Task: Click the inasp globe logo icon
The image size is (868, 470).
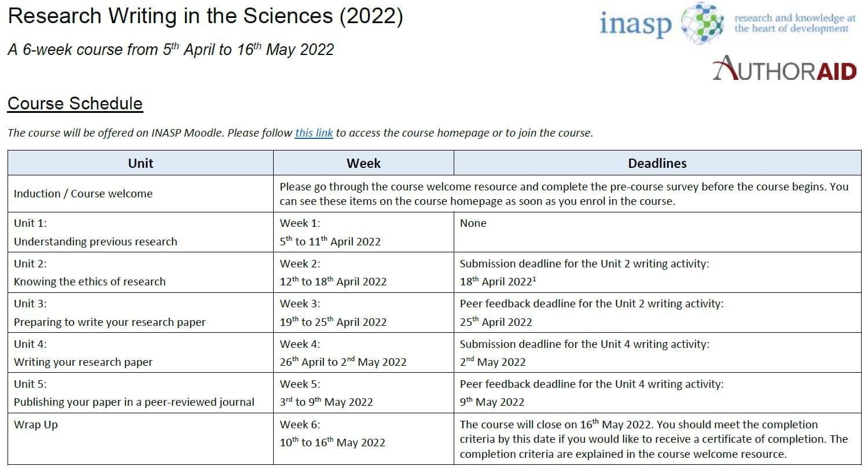Action: [x=703, y=23]
